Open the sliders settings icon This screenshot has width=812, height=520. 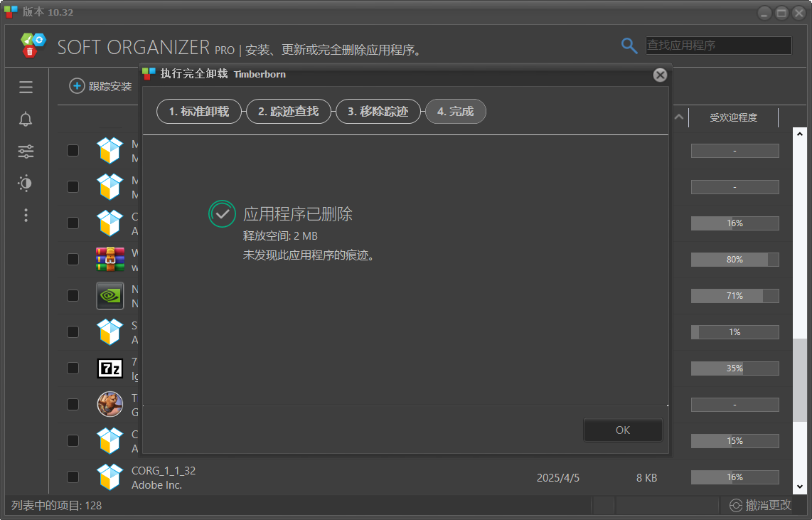click(26, 152)
